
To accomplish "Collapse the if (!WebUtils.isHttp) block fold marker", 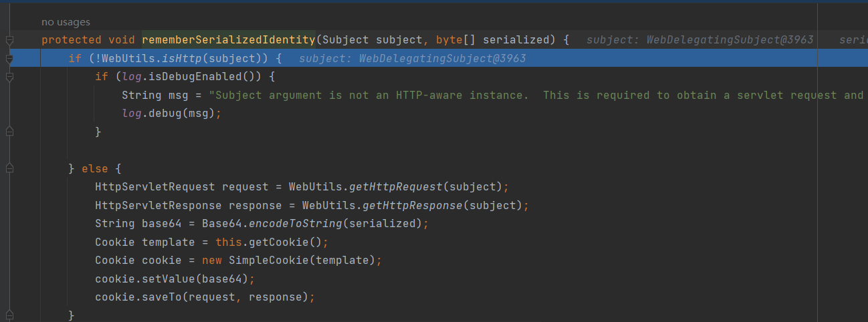I will click(9, 59).
